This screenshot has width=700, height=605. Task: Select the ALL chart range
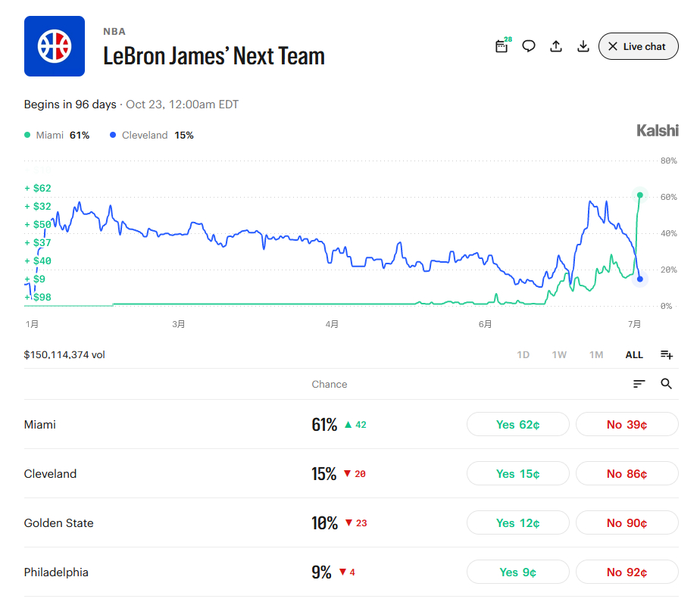coord(634,354)
